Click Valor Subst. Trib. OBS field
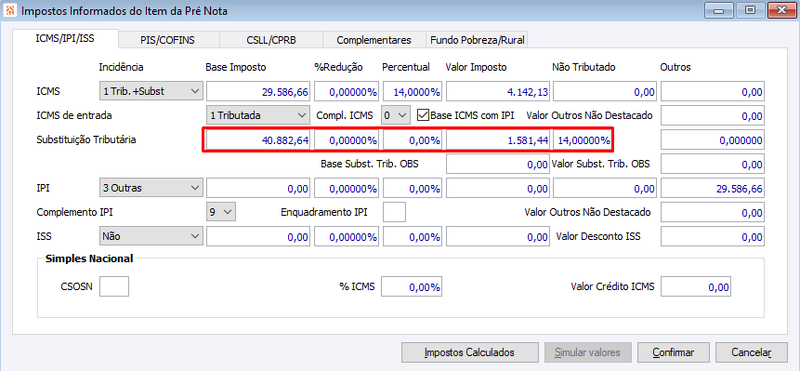 click(x=712, y=164)
